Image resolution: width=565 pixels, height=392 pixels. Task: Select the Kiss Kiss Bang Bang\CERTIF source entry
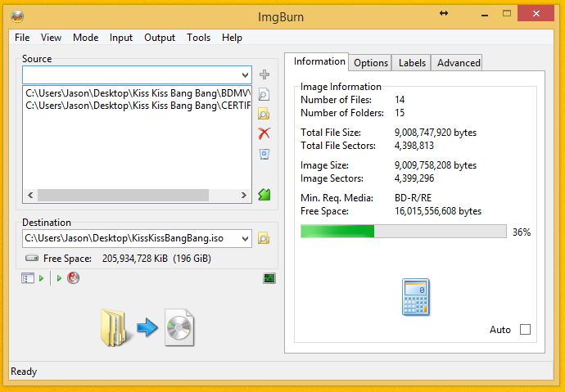138,106
